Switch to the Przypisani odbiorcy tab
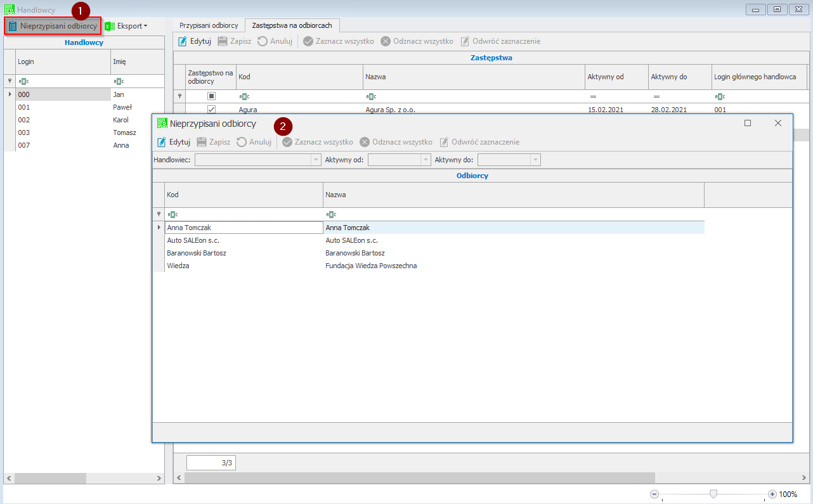813x504 pixels. [209, 25]
